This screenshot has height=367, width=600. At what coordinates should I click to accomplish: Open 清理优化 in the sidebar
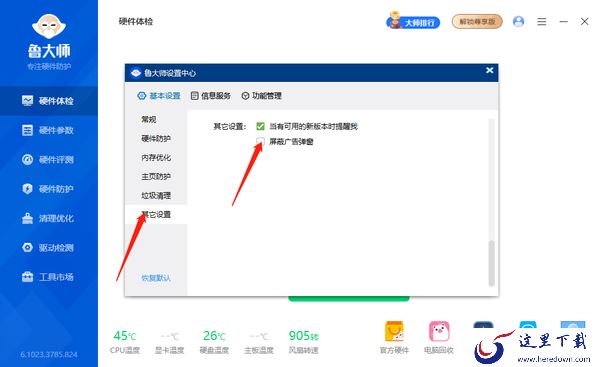tap(49, 219)
